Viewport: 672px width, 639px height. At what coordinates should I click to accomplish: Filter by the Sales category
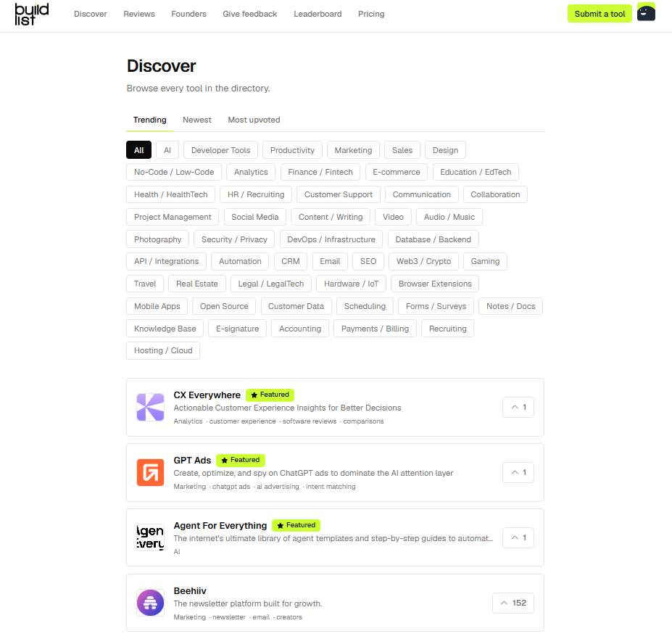coord(402,150)
